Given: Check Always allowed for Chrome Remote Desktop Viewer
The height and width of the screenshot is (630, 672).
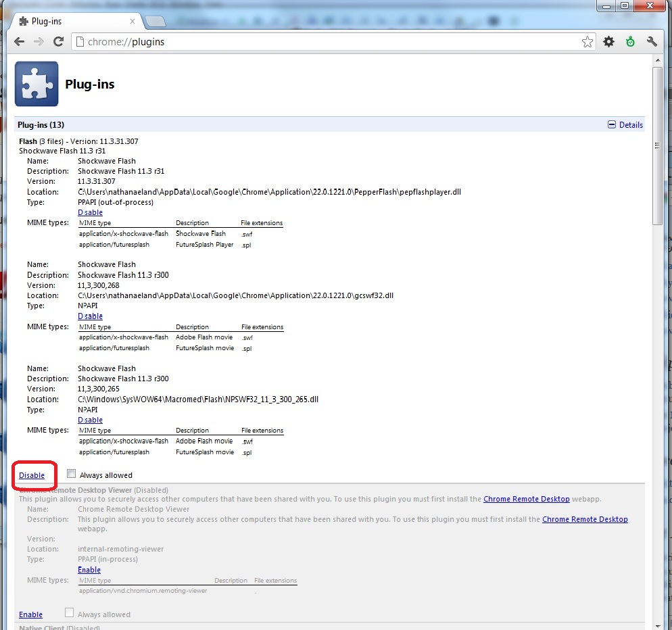Looking at the screenshot, I should click(69, 612).
